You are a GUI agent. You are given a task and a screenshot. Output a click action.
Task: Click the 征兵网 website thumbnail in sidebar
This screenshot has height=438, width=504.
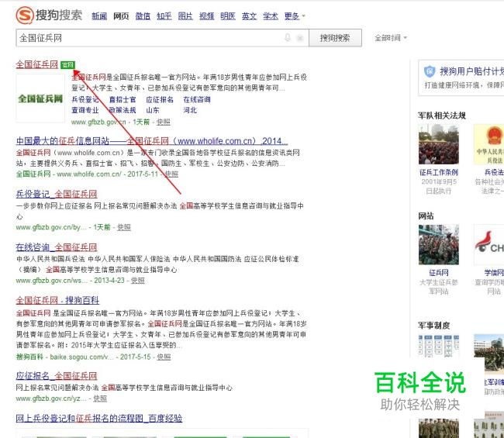439,244
